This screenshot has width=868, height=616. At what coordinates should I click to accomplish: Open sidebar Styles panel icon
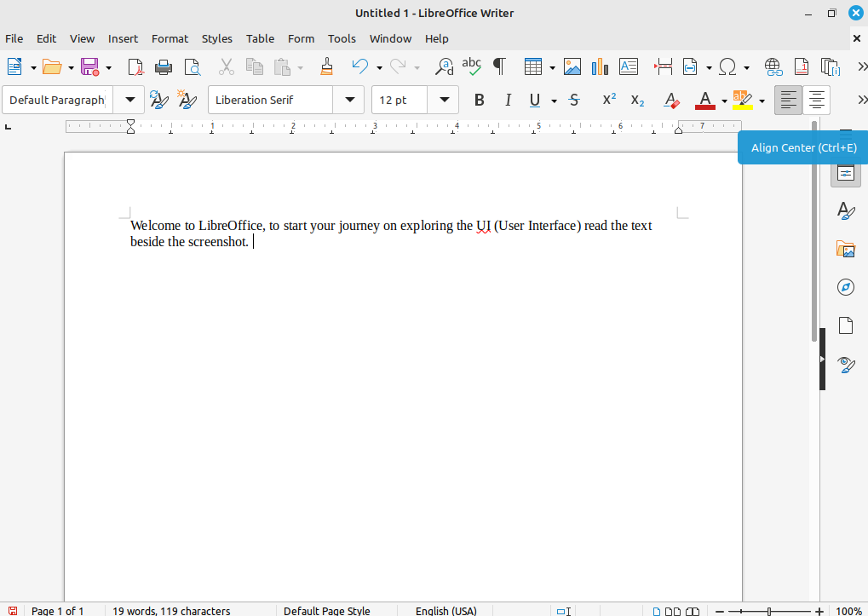click(845, 211)
